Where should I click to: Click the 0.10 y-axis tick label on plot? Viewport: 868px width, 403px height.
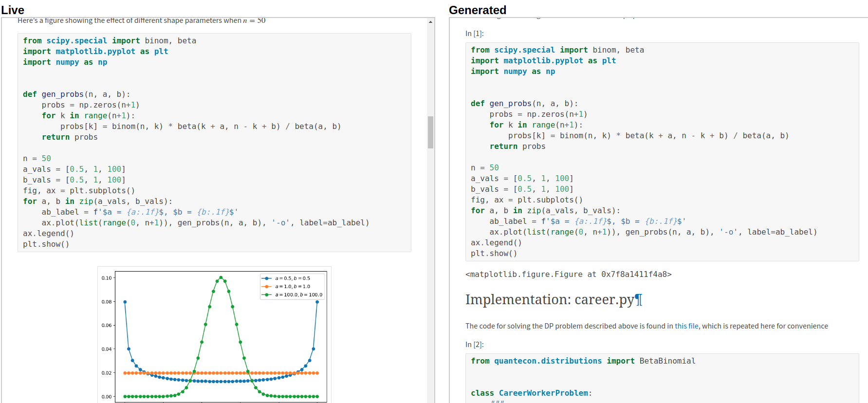107,278
